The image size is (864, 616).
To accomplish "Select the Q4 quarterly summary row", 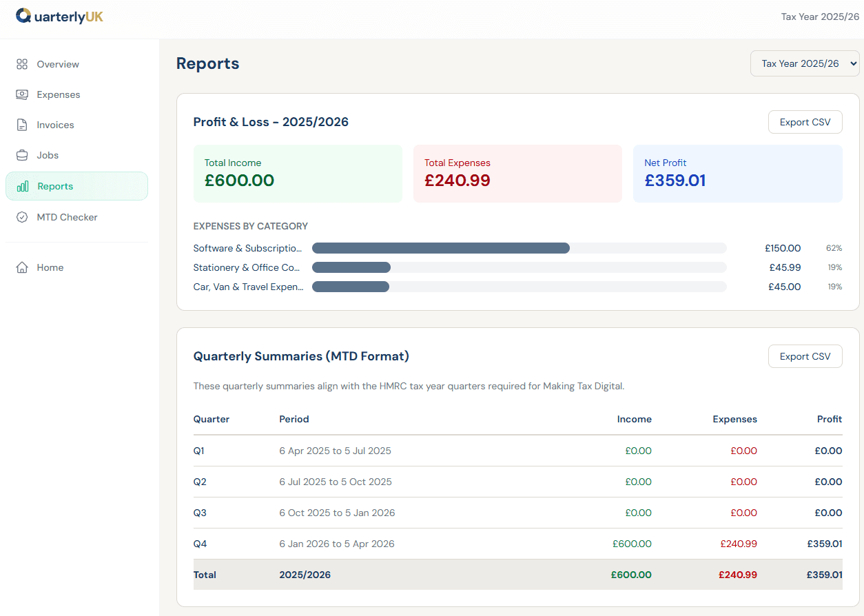I will click(x=482, y=544).
